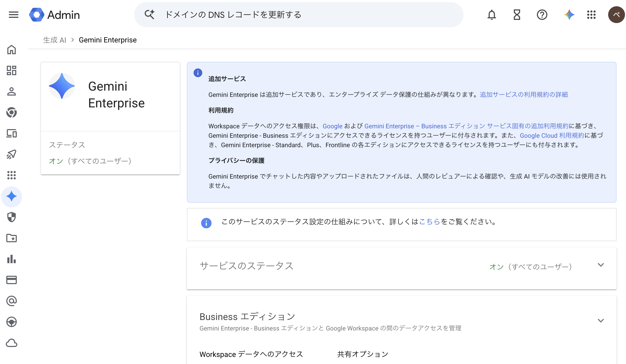
Task: Open Security shield sidebar icon
Action: tap(12, 217)
